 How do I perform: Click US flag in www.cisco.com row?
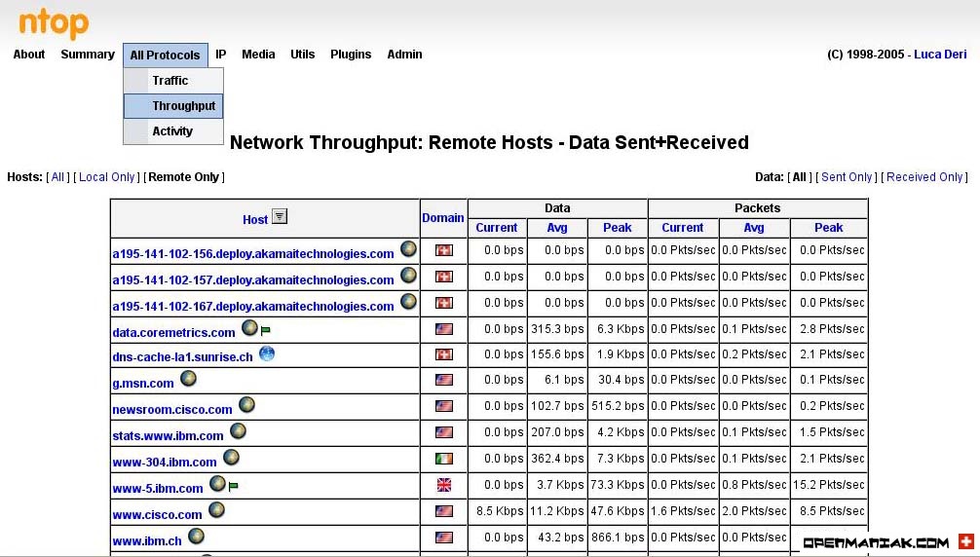point(444,511)
